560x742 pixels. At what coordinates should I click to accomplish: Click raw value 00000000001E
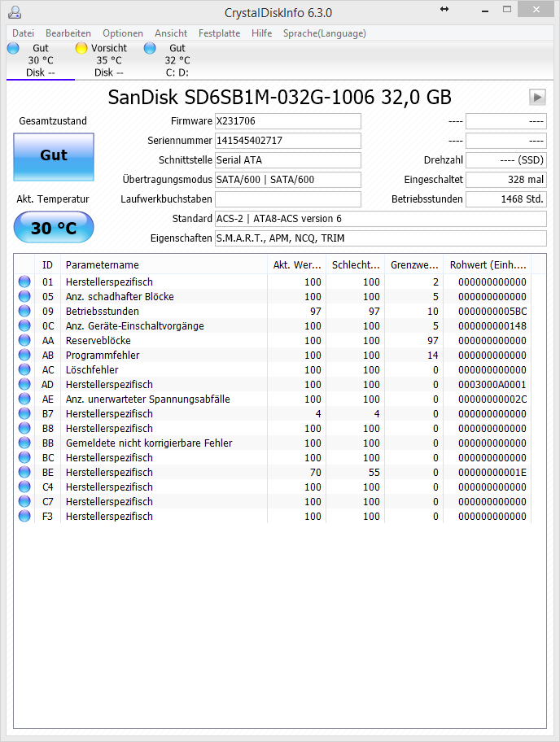click(x=492, y=472)
